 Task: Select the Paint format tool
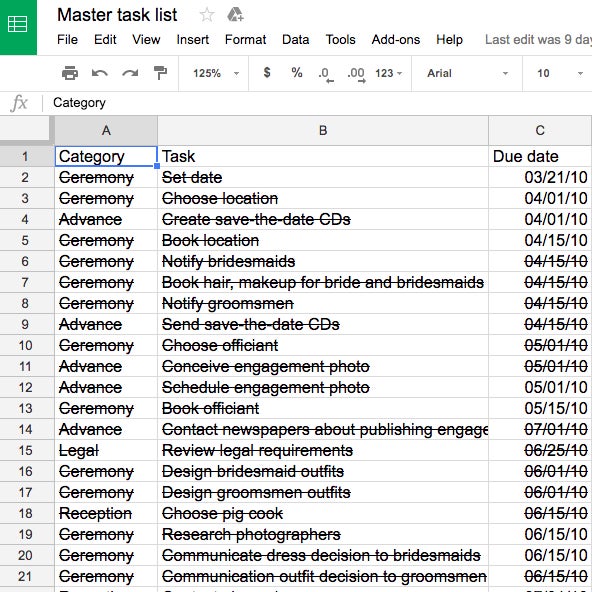coord(160,73)
